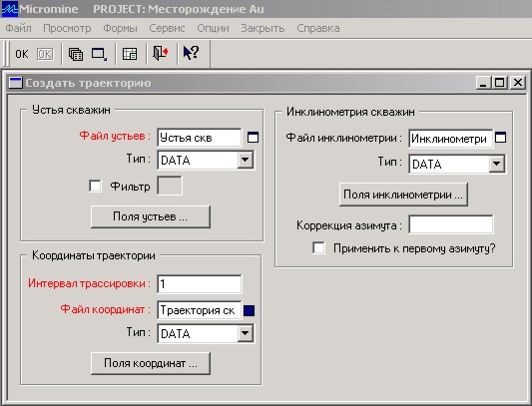The width and height of the screenshot is (532, 406).
Task: Open the Файл menu
Action: click(18, 28)
